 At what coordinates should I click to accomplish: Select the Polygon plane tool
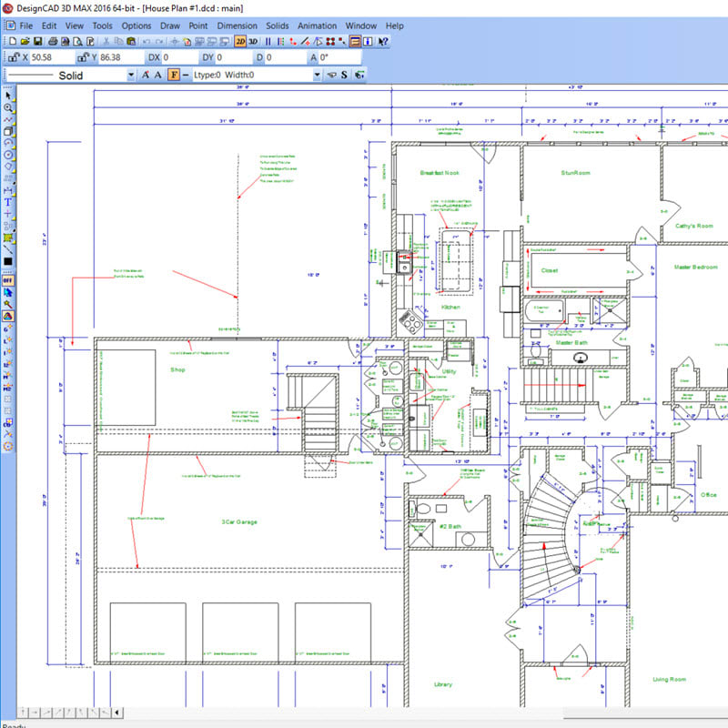point(8,167)
